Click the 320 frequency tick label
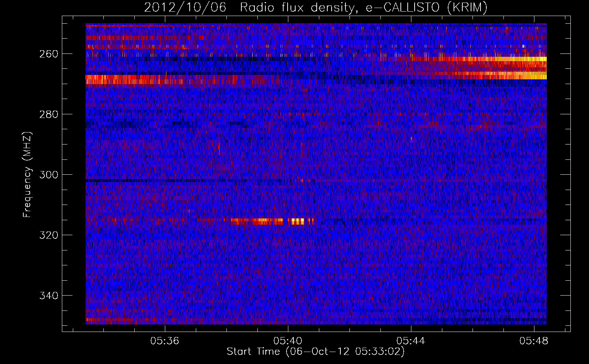The image size is (589, 364). [x=48, y=235]
